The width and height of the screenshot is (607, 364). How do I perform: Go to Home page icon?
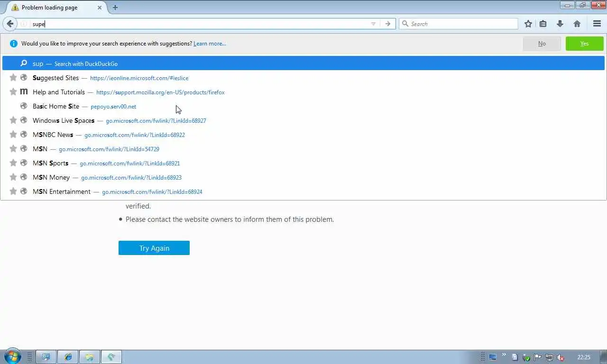(x=577, y=24)
